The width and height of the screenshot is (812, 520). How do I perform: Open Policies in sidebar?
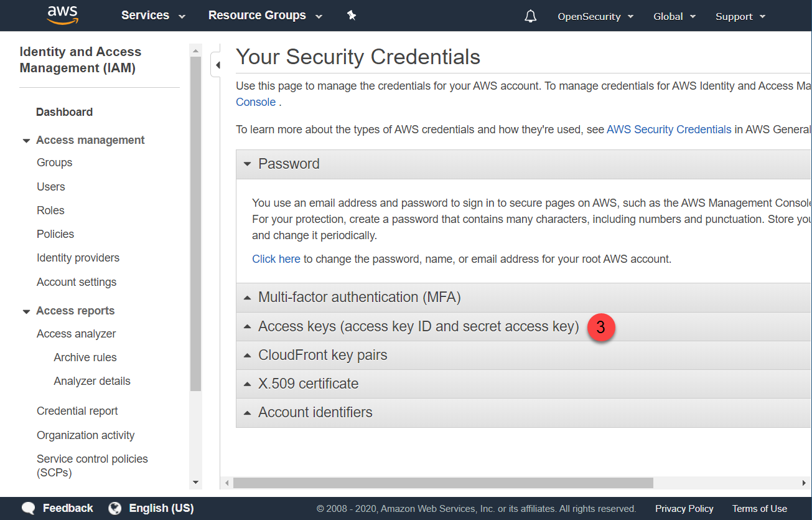tap(55, 234)
